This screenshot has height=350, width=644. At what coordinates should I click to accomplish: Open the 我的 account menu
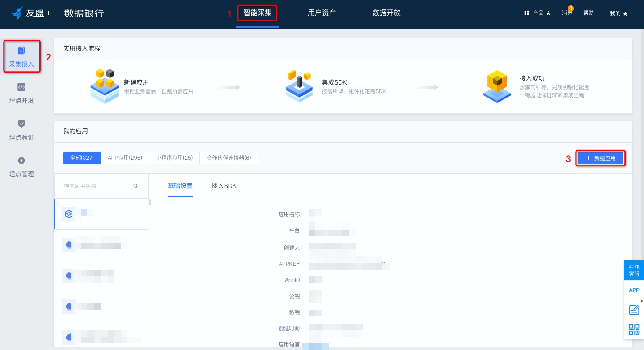pyautogui.click(x=619, y=13)
